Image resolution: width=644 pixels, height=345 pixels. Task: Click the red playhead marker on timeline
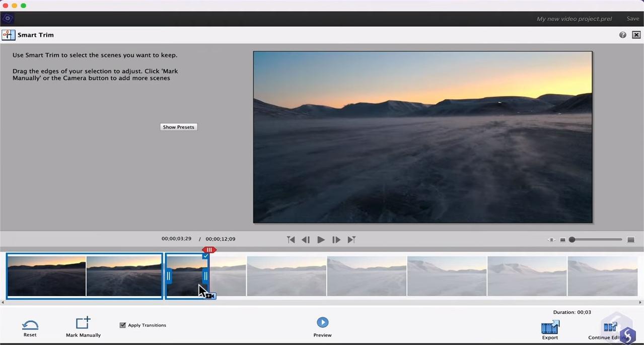pos(209,250)
